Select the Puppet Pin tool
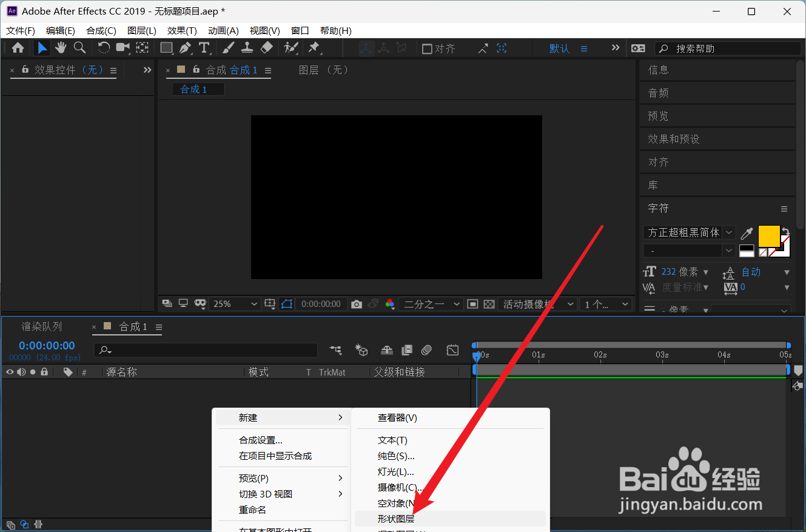Viewport: 806px width, 532px height. tap(314, 48)
